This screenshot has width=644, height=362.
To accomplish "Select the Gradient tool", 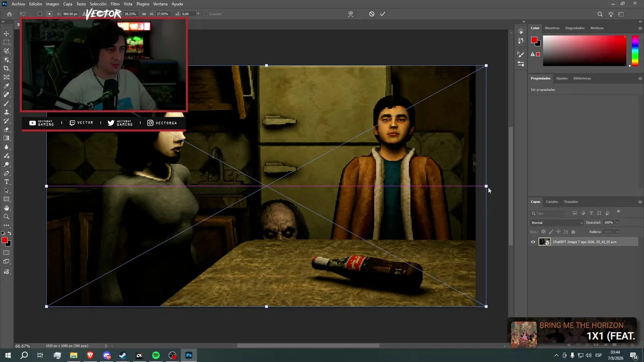I will [x=7, y=138].
